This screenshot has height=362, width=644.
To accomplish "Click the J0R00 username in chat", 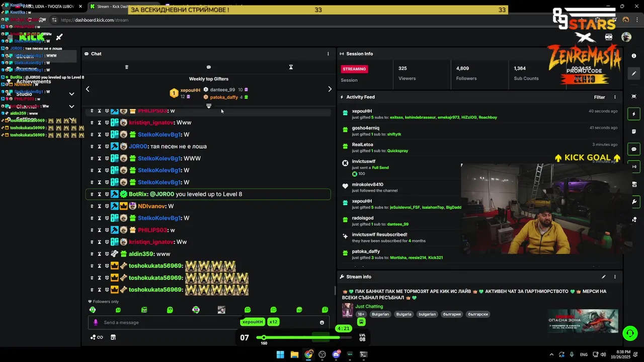I will pyautogui.click(x=137, y=146).
